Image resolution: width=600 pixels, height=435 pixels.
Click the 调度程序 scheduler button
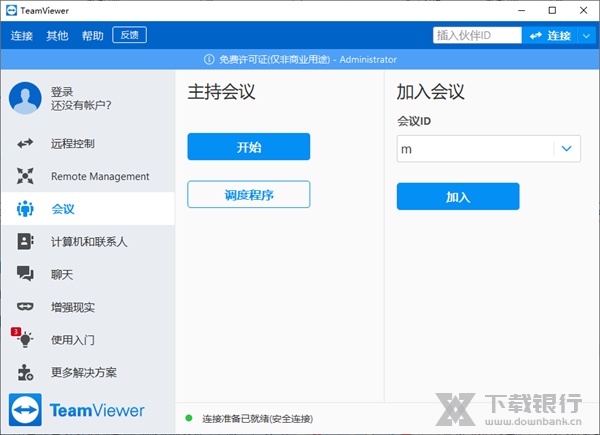coord(249,194)
